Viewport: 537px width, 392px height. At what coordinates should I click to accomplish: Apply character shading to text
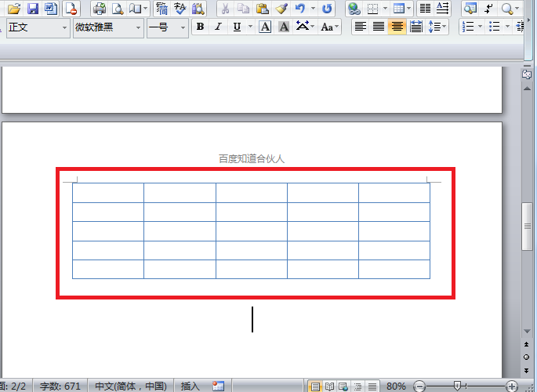tap(284, 27)
